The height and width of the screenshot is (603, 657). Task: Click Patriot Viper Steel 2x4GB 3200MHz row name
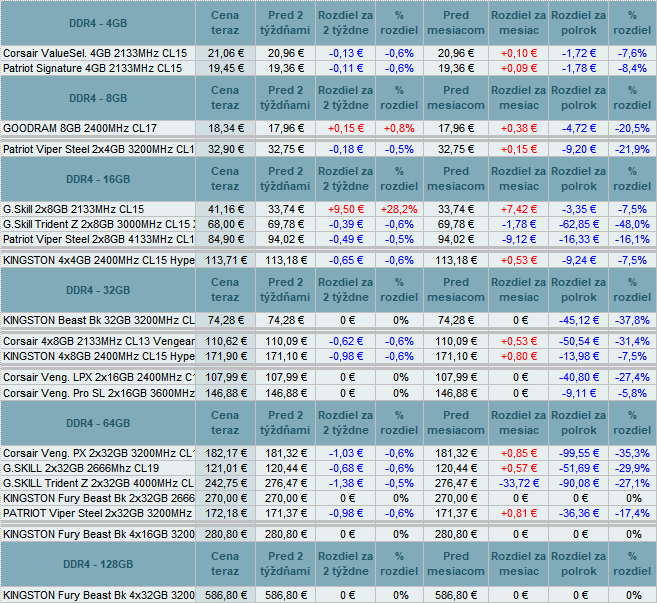tap(98, 150)
